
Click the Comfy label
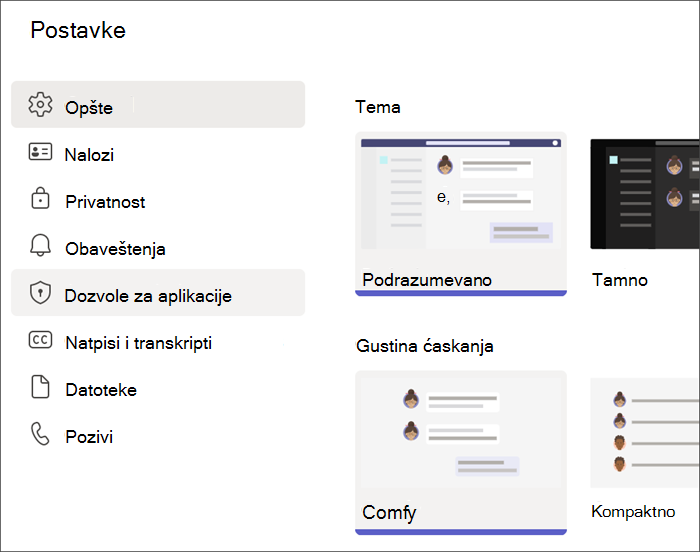[389, 513]
